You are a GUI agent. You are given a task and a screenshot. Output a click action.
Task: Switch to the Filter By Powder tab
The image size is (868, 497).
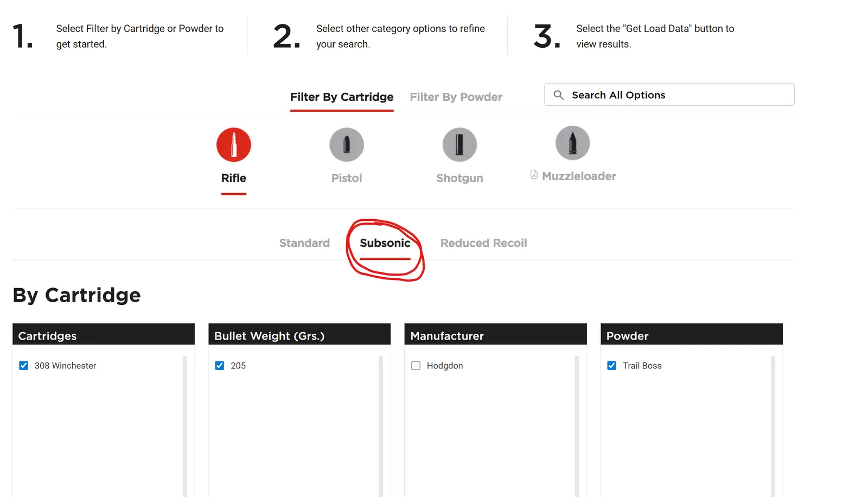tap(456, 97)
